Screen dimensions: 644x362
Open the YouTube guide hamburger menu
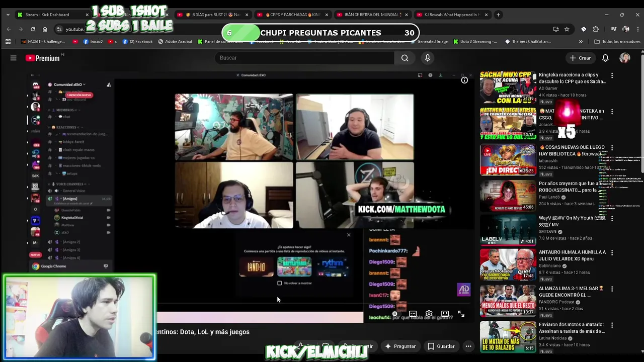point(14,58)
